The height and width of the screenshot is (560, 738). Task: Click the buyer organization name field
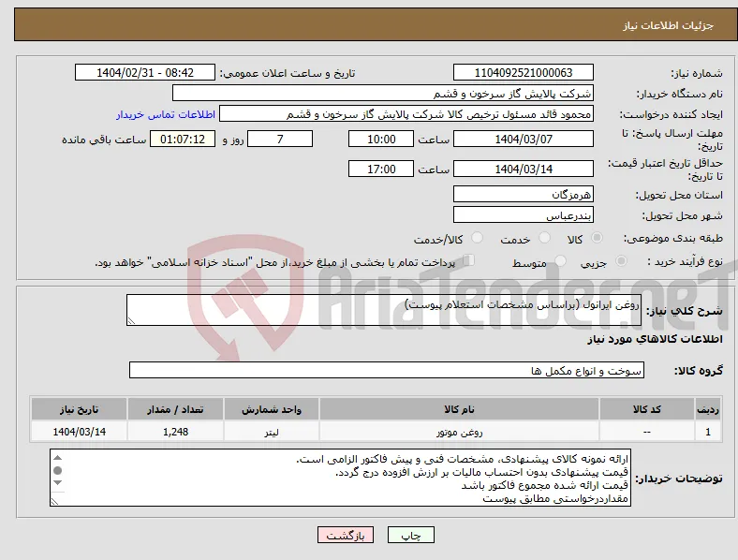383,93
